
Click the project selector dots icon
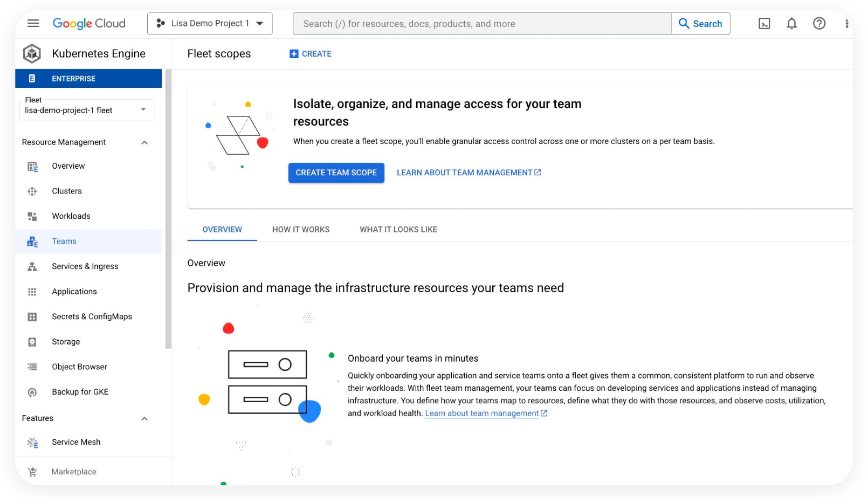[x=161, y=23]
